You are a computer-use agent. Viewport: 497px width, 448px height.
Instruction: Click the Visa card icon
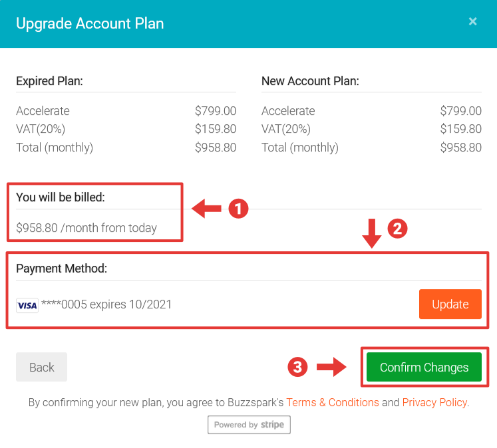click(x=27, y=305)
